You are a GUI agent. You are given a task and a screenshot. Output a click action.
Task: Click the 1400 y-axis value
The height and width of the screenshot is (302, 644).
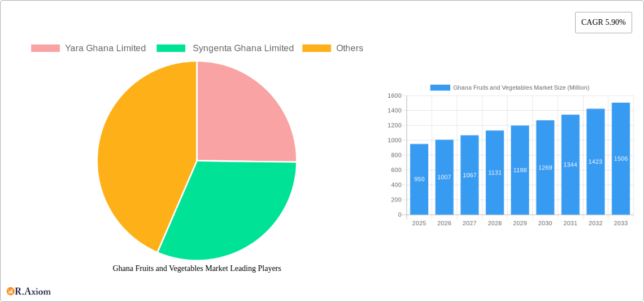[x=394, y=111]
